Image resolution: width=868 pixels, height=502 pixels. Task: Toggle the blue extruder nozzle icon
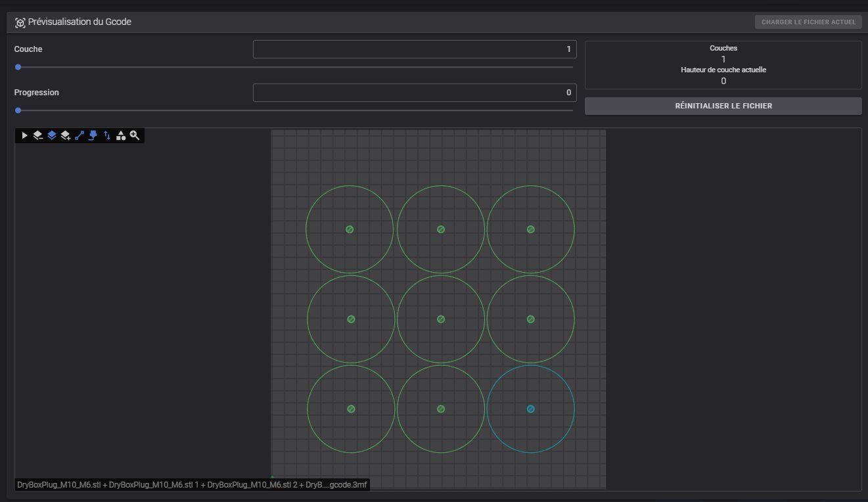pyautogui.click(x=93, y=135)
